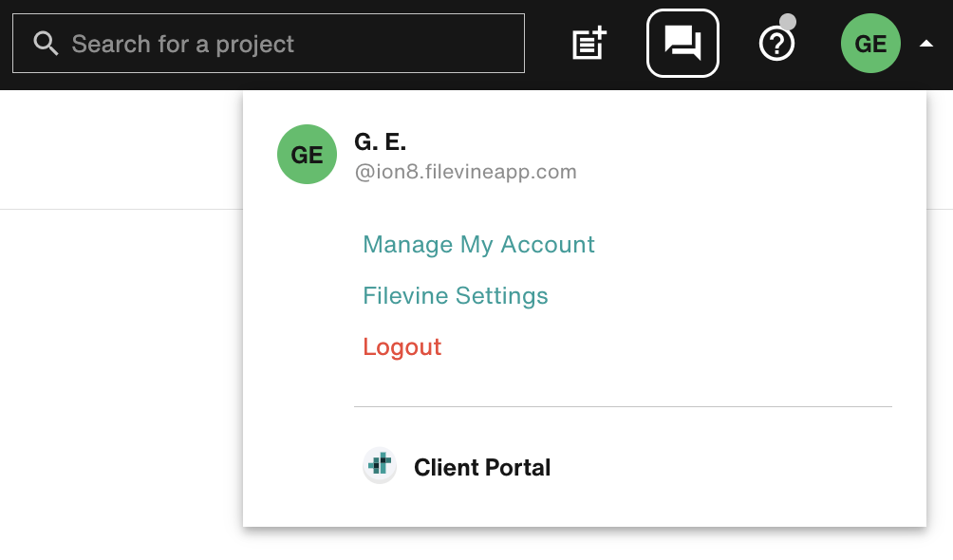Click the @ion8.filevineapp.com address text
953x560 pixels.
[465, 172]
